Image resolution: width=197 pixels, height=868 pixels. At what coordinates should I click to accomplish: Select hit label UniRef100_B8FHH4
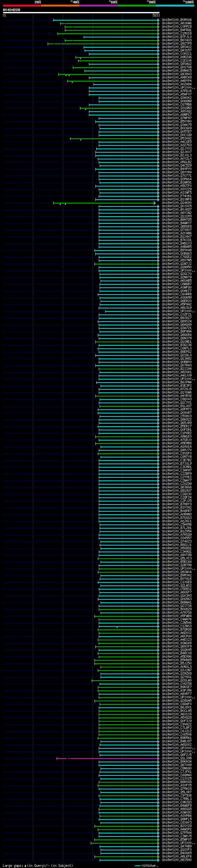tap(177, 332)
